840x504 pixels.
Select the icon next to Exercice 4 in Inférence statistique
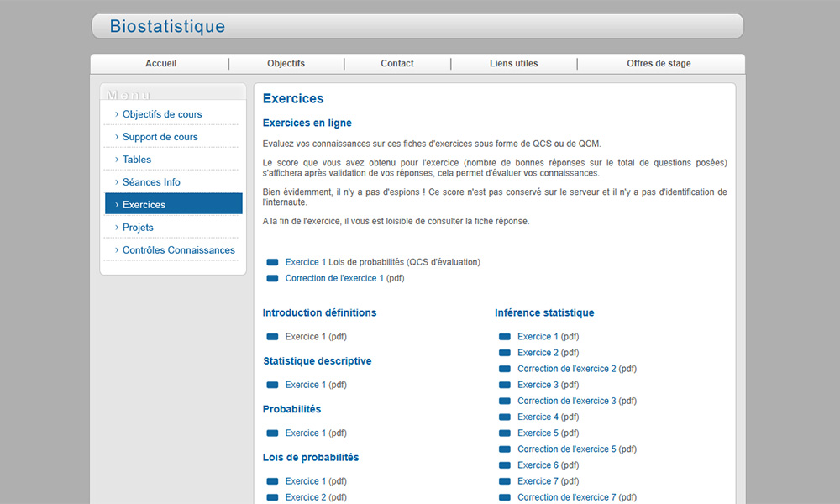tap(504, 417)
